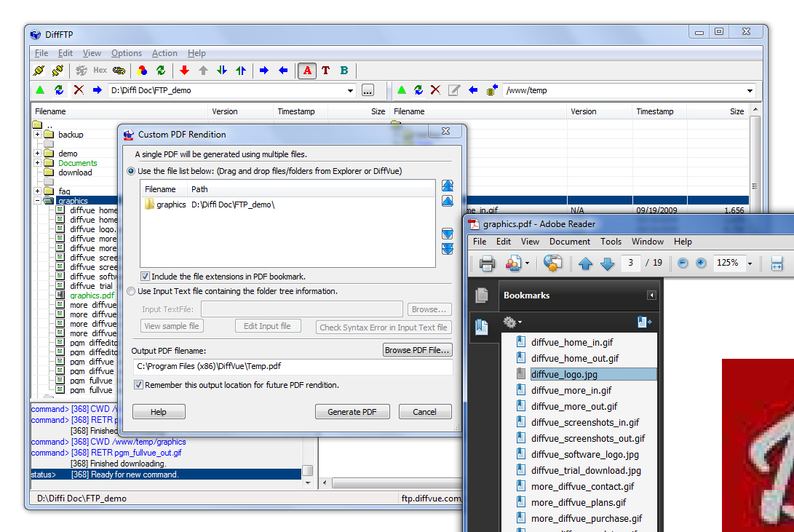Move file to bottom of PDF list
Viewport: 794px width, 532px height.
click(x=448, y=249)
